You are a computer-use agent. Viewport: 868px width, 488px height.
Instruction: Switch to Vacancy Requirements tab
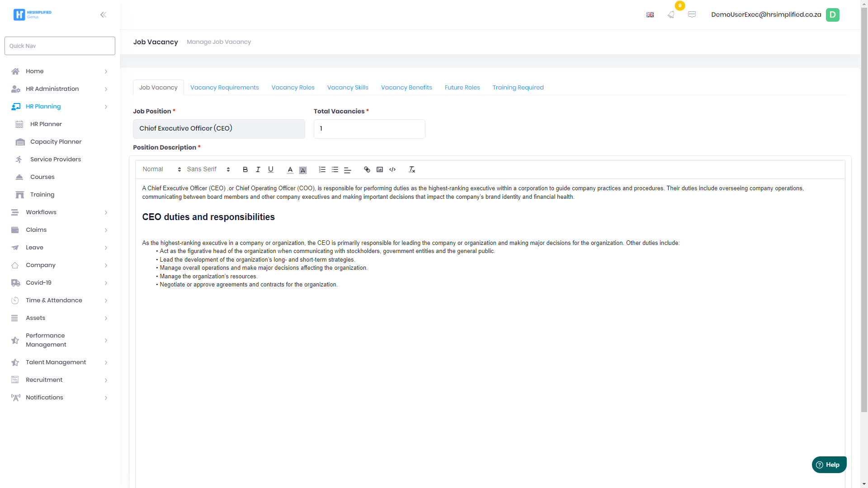(224, 87)
